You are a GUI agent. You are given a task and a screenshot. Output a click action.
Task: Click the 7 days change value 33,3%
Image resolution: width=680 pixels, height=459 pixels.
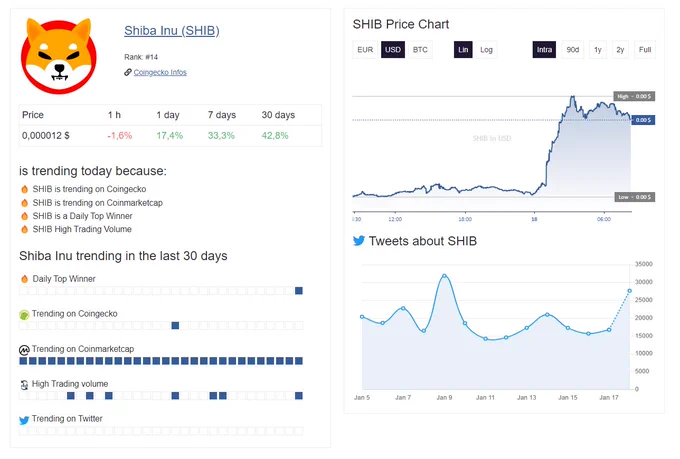(x=221, y=136)
